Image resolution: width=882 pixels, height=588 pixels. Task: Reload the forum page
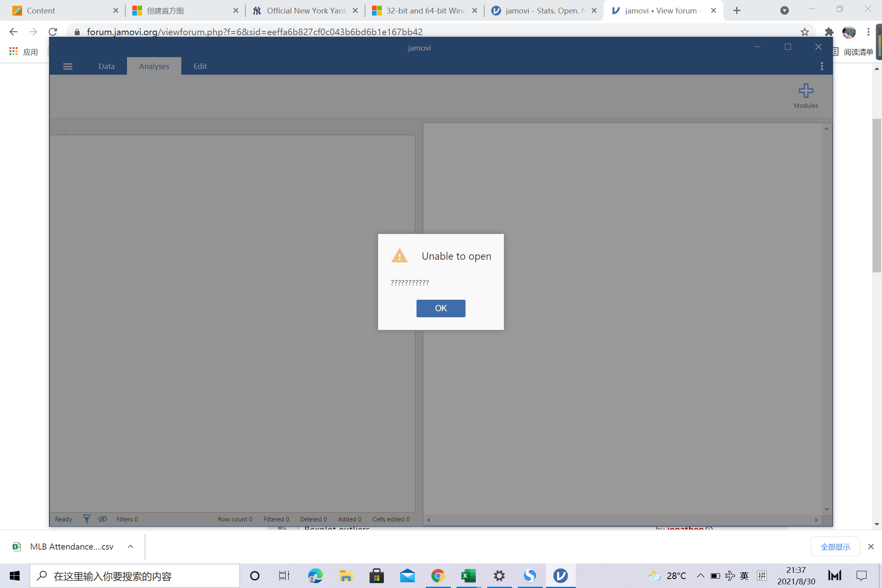tap(53, 32)
